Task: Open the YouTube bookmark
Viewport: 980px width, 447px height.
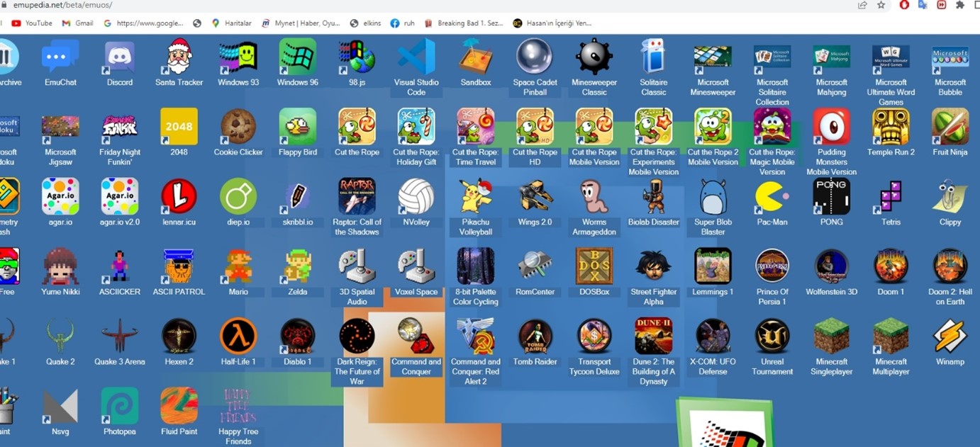Action: pyautogui.click(x=32, y=23)
